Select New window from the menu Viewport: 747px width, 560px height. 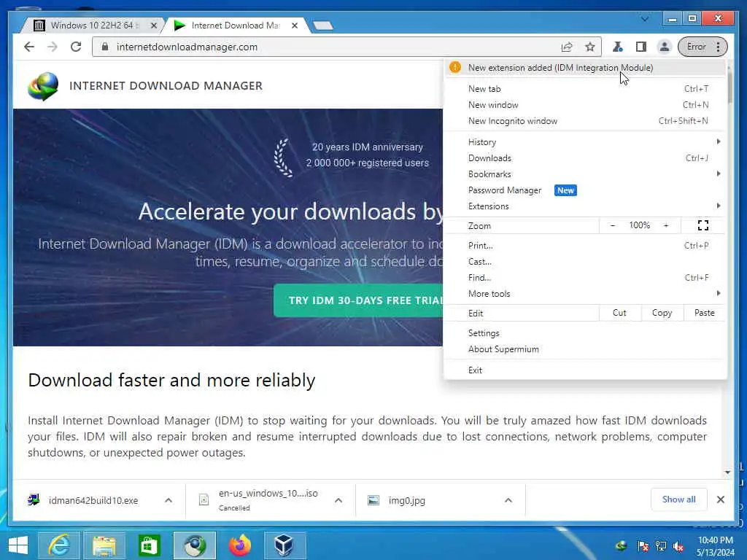(584, 105)
